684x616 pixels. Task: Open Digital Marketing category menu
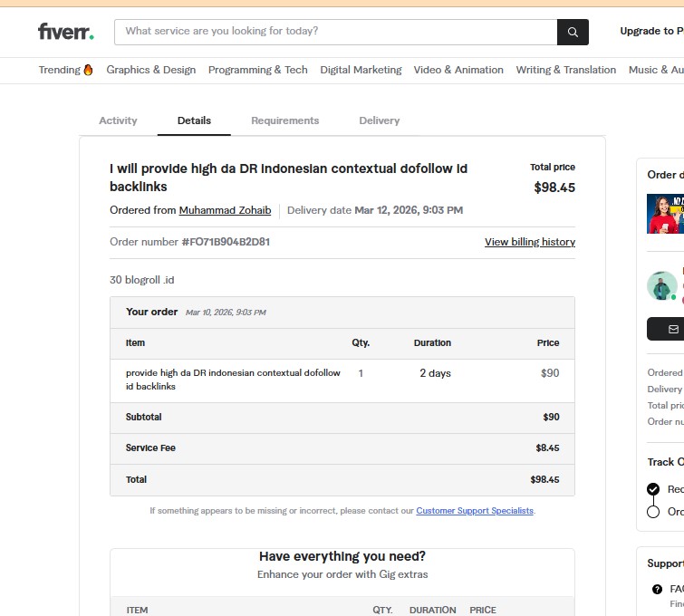coord(361,70)
